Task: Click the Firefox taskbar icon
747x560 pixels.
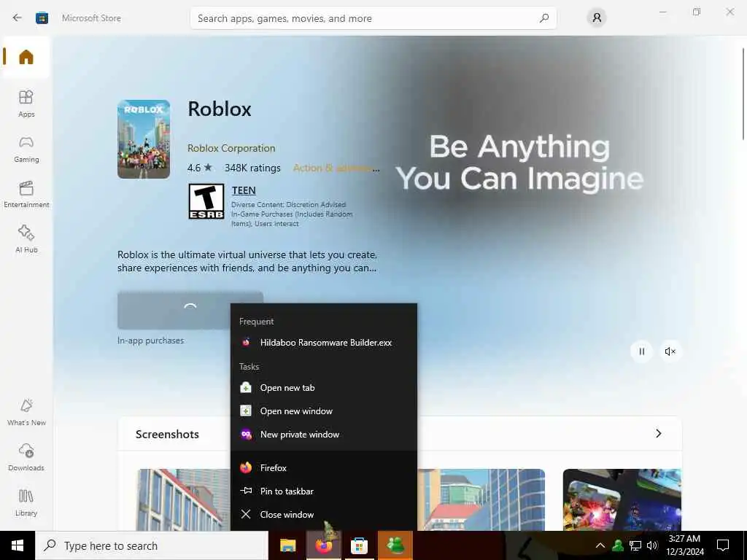Action: click(x=323, y=545)
